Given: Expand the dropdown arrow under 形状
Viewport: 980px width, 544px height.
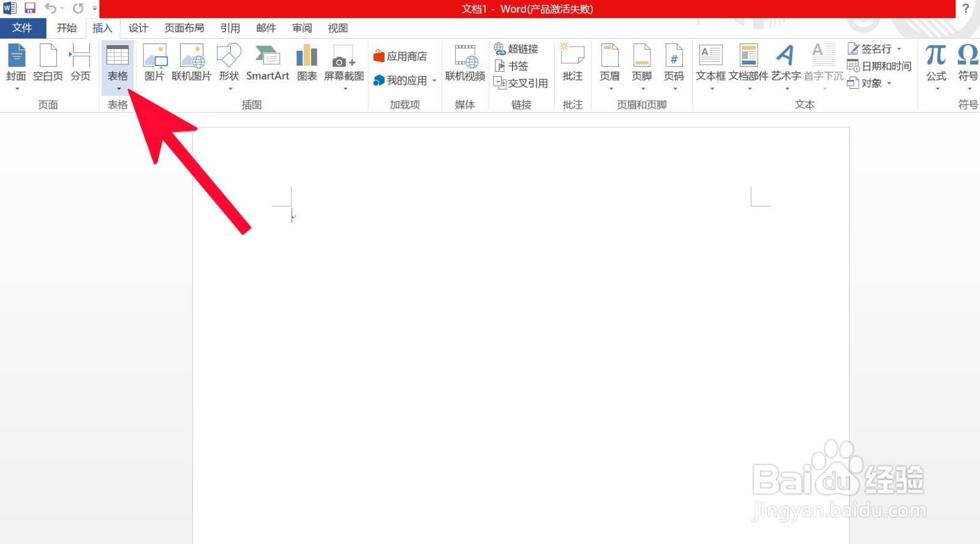Looking at the screenshot, I should [230, 89].
